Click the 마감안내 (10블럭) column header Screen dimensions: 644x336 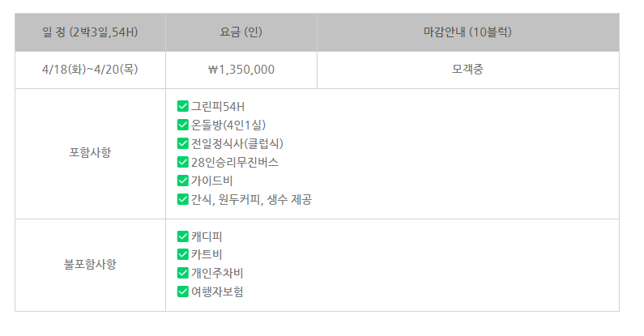(468, 32)
